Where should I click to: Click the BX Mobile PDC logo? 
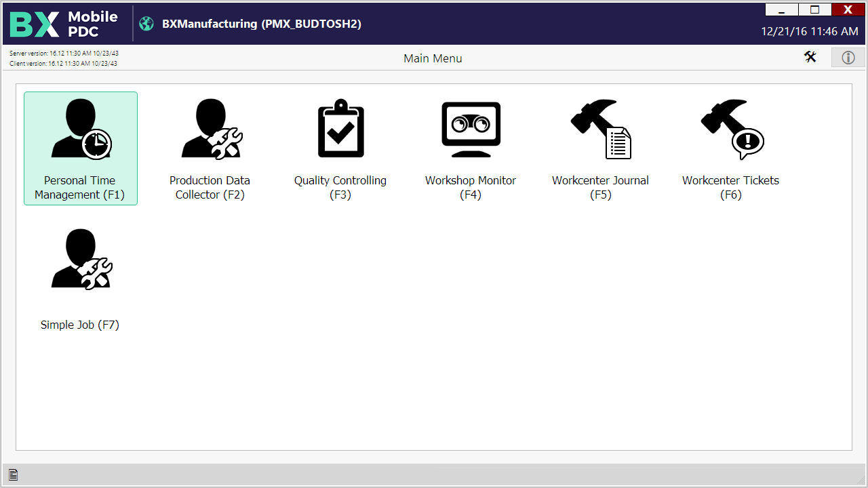(64, 24)
